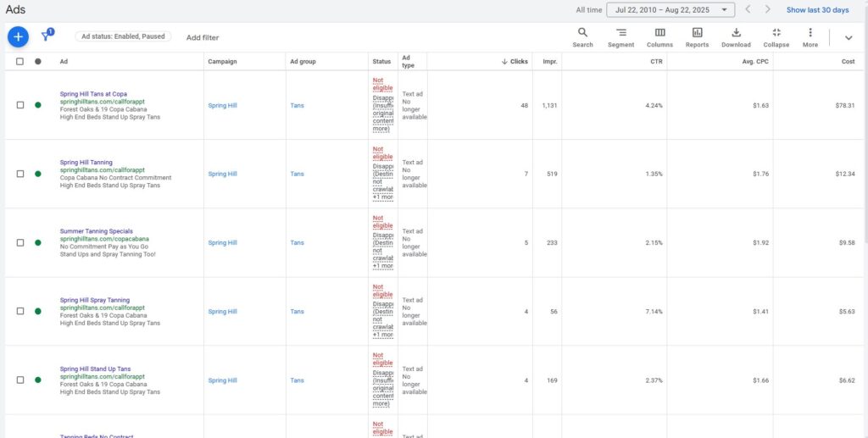868x438 pixels.
Task: Click the $78.31 cost cell
Action: click(x=847, y=105)
